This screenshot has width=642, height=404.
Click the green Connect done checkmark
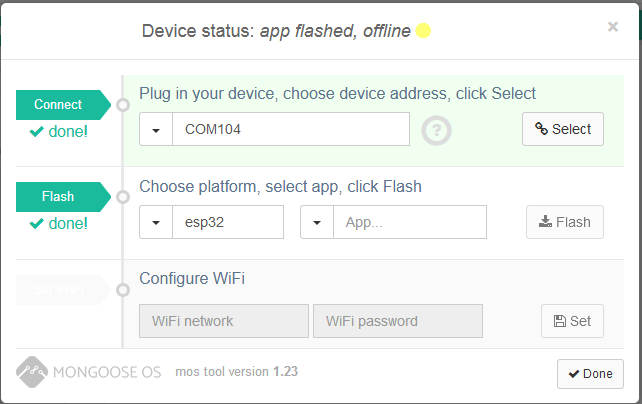click(37, 131)
